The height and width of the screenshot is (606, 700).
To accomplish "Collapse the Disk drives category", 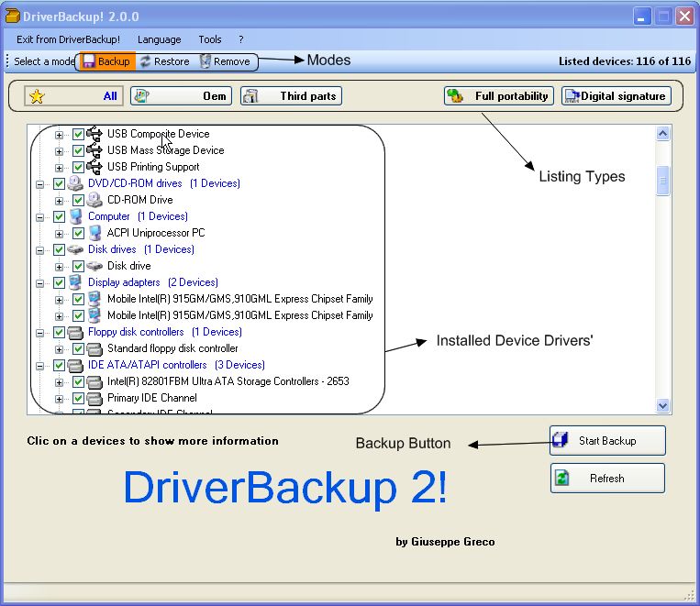I will 39,250.
